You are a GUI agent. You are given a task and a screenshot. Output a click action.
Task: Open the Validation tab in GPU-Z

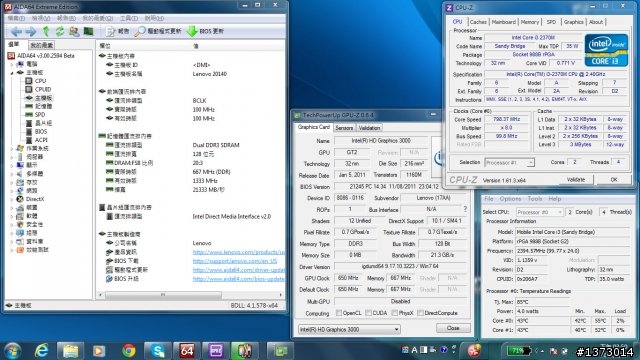[369, 128]
